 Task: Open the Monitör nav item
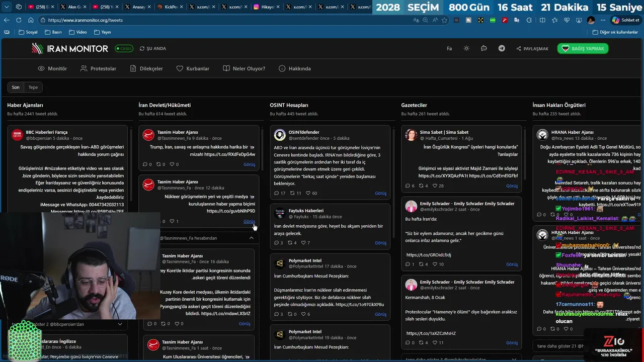(52, 68)
